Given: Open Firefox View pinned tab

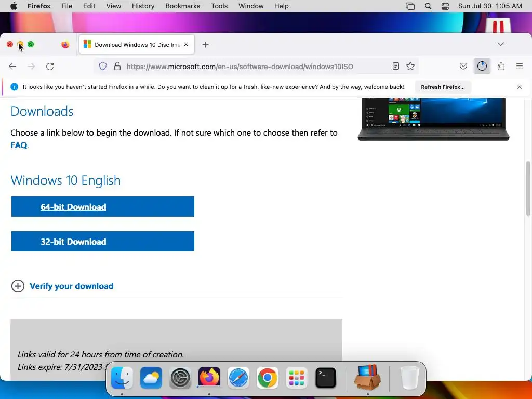Looking at the screenshot, I should coord(65,45).
